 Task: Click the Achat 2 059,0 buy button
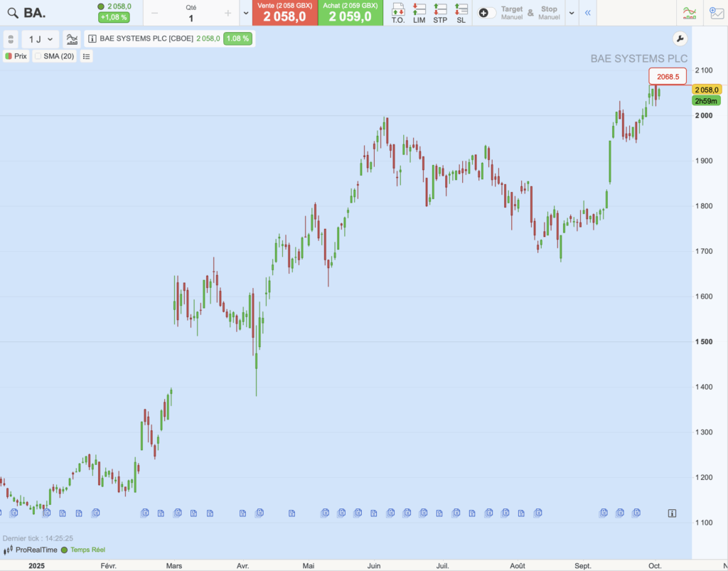[350, 12]
